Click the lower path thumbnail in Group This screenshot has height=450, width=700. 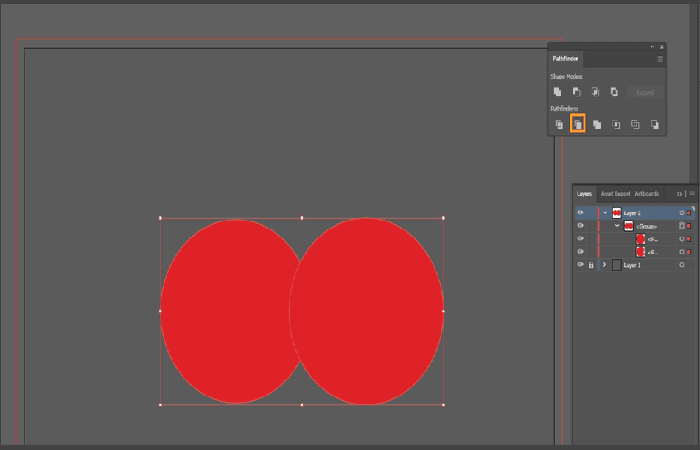coord(641,252)
